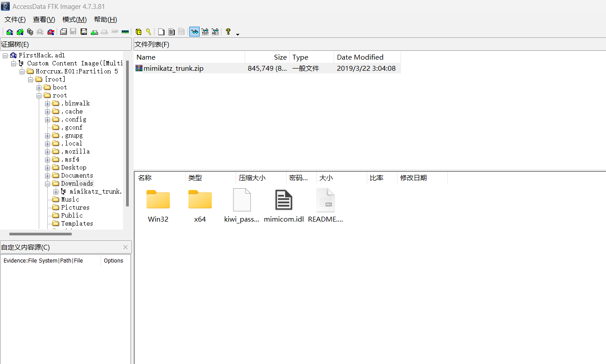Select the Music folder in the tree
606x364 pixels.
tap(70, 200)
